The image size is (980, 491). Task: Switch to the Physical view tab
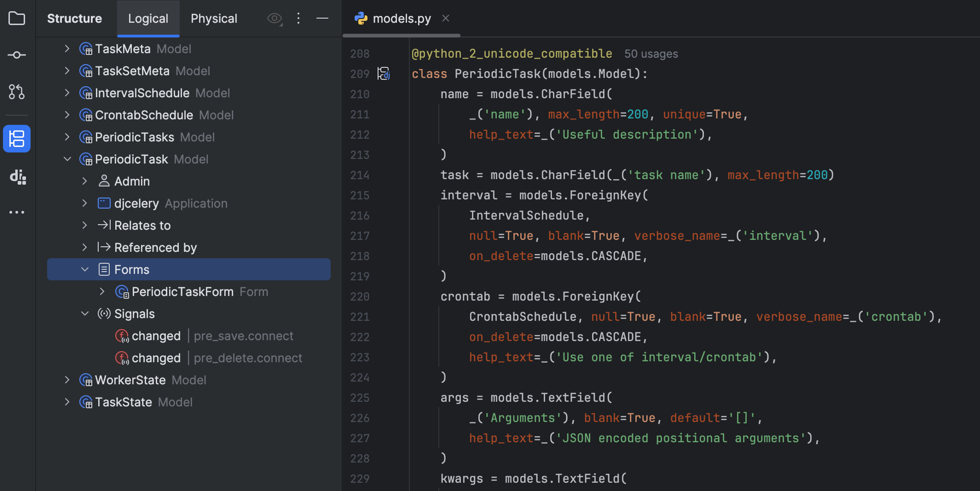[214, 18]
